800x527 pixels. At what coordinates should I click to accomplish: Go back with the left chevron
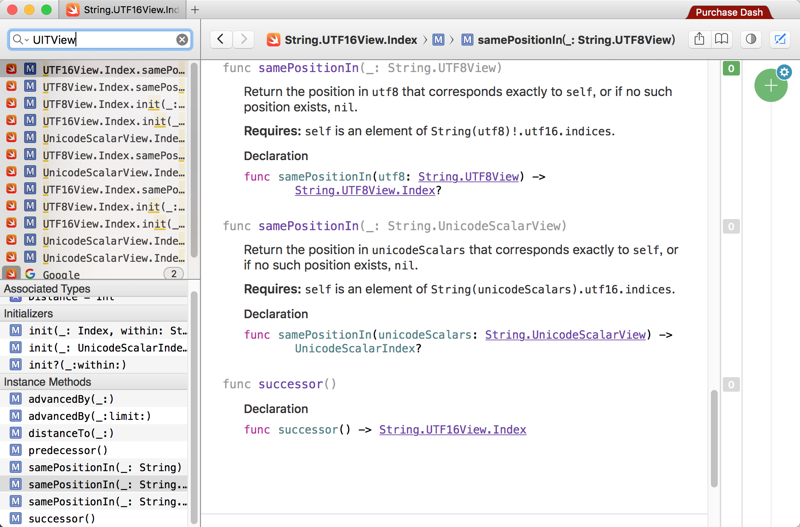pyautogui.click(x=220, y=40)
